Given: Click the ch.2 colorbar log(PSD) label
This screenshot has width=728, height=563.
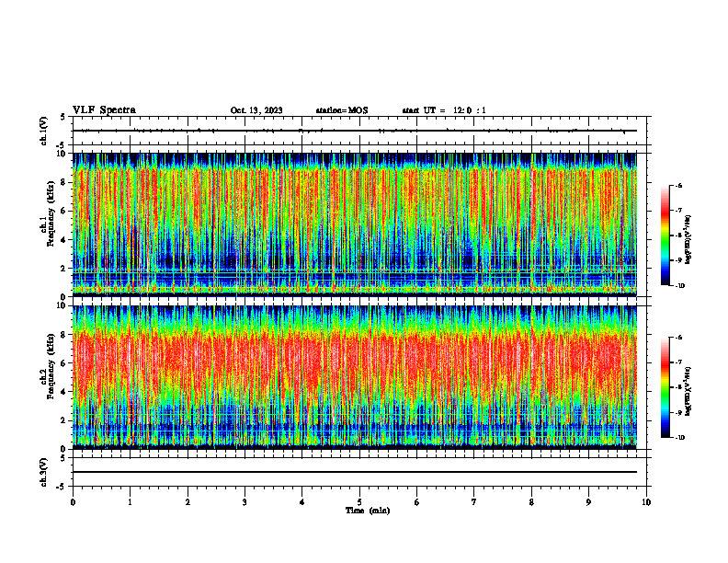Looking at the screenshot, I should tap(688, 391).
